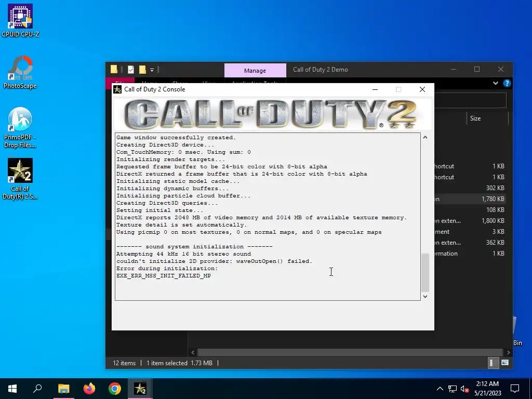The height and width of the screenshot is (399, 532).
Task: Switch to the Manage ribbon tab
Action: [x=255, y=71]
